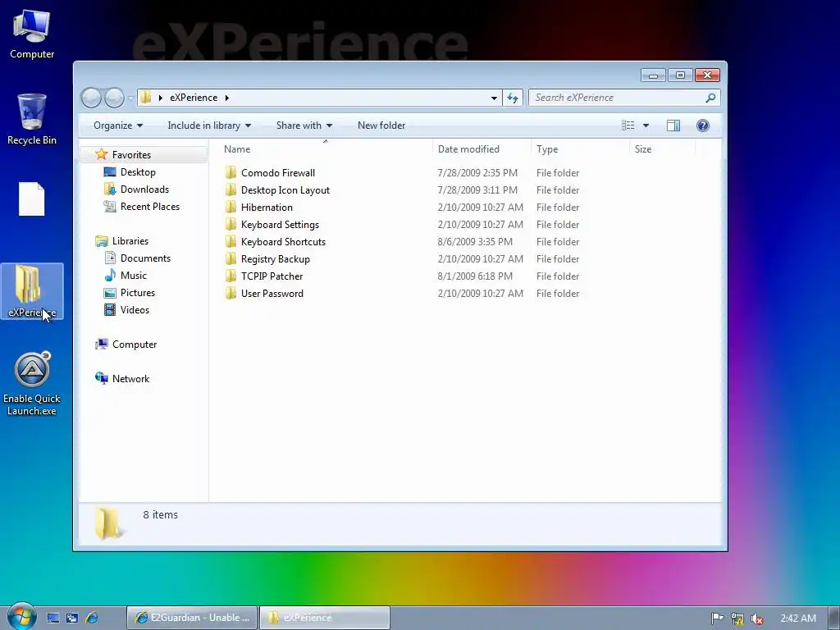Open Action Center flag tray icon
This screenshot has height=630, width=840.
(717, 619)
